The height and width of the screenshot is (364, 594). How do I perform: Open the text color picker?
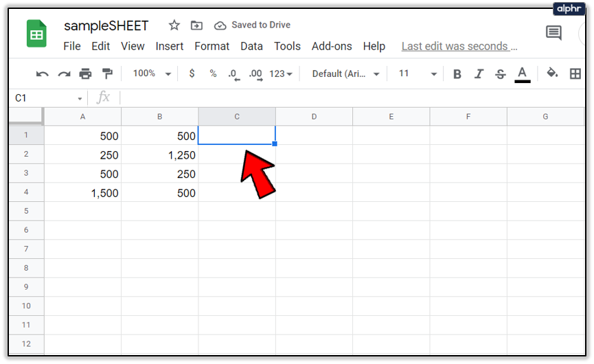pos(522,73)
